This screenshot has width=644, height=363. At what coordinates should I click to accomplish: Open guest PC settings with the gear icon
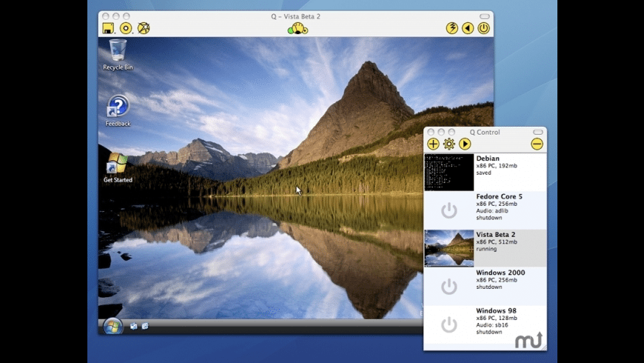[x=449, y=144]
